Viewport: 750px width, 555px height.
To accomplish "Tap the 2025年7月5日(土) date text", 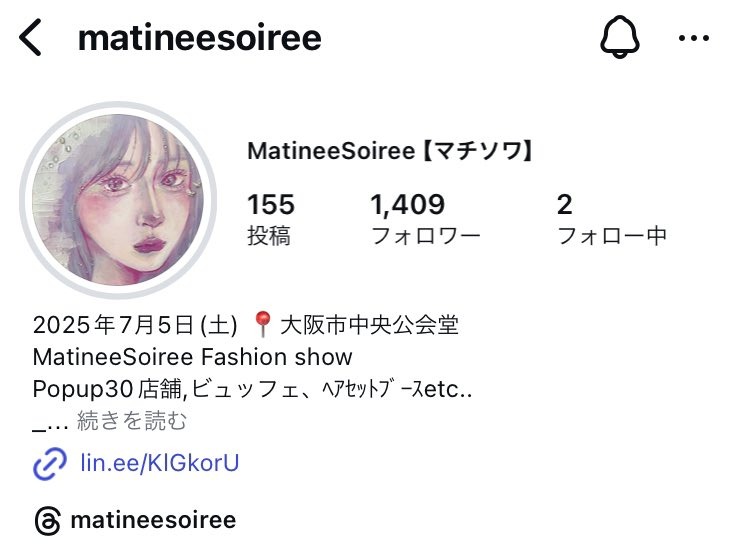I will coord(135,325).
